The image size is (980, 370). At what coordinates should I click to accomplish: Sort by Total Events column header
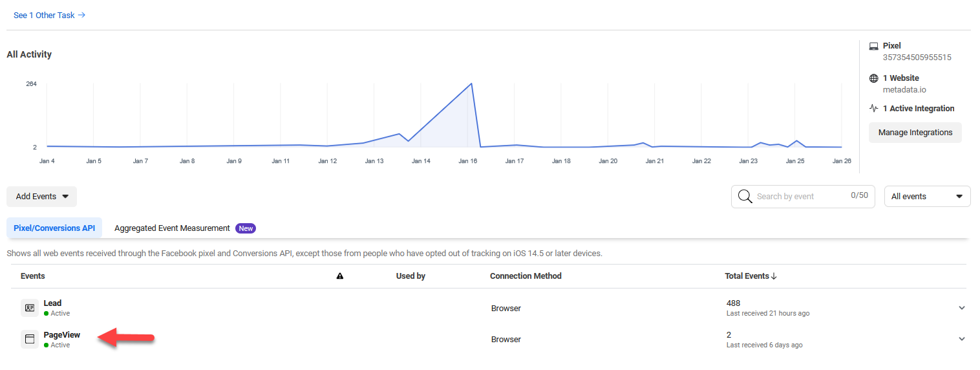point(750,276)
